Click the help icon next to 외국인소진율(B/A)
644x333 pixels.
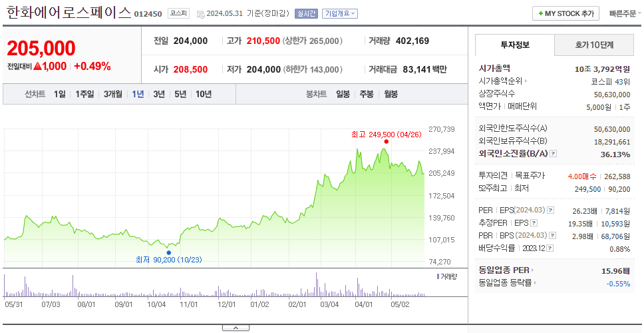[x=554, y=154]
